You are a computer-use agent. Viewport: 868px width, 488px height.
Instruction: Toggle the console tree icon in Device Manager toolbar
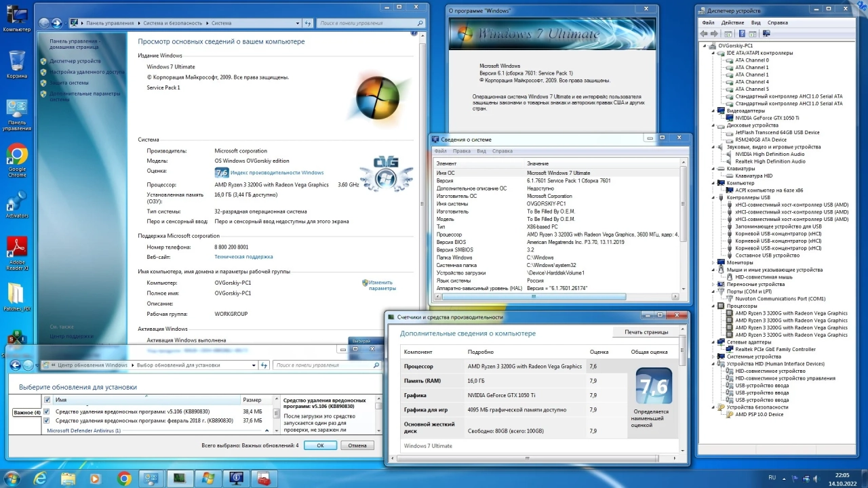point(728,33)
